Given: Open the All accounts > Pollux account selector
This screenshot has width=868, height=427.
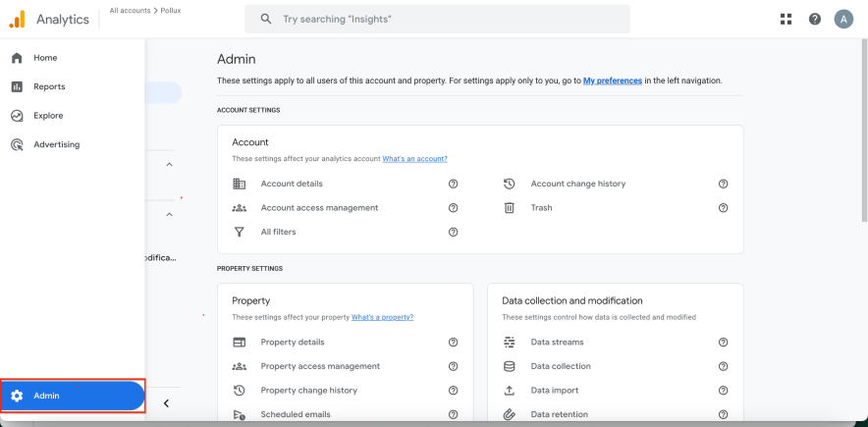Looking at the screenshot, I should click(145, 11).
